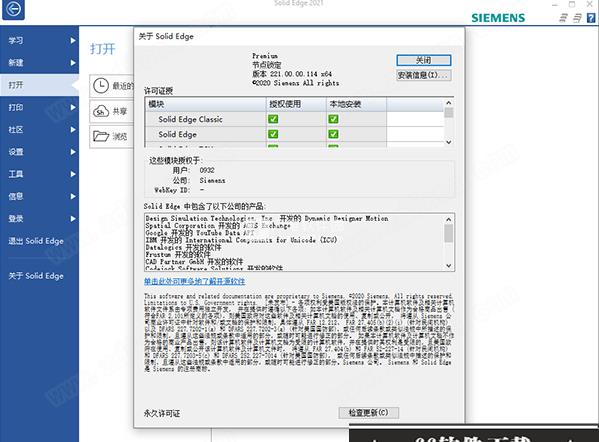The width and height of the screenshot is (599, 442).
Task: Click 检查更新(C) button
Action: pyautogui.click(x=369, y=413)
